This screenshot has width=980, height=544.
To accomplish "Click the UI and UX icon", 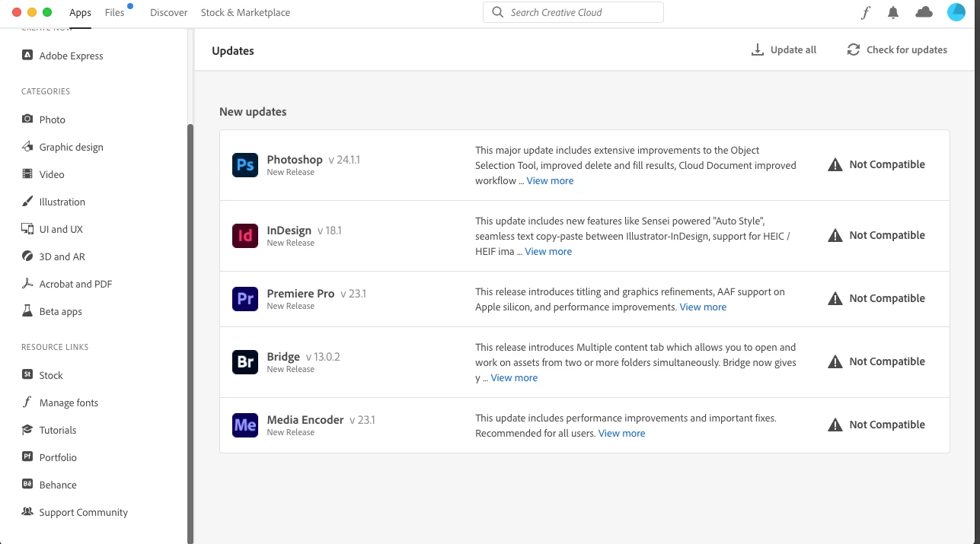I will 27,229.
